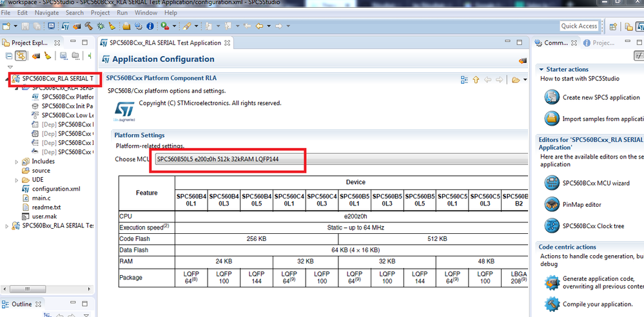Expand the UDE folder node
The width and height of the screenshot is (644, 317).
point(16,180)
